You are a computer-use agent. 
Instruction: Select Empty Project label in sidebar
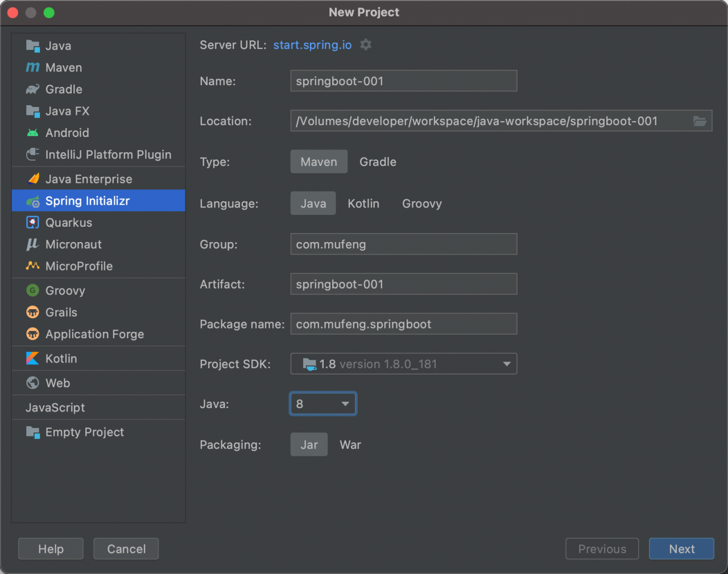coord(85,432)
